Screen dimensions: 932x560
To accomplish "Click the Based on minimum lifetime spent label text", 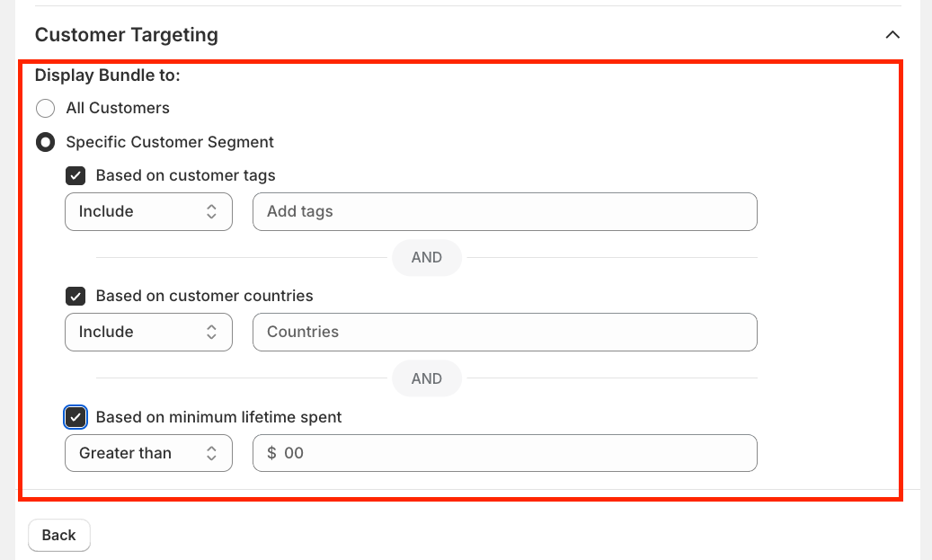I will [218, 417].
